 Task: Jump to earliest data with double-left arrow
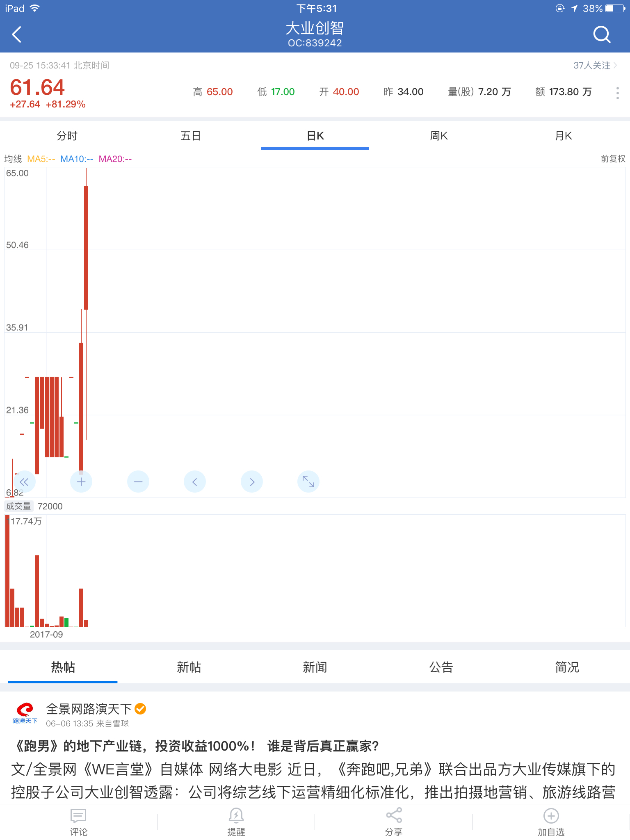click(25, 482)
